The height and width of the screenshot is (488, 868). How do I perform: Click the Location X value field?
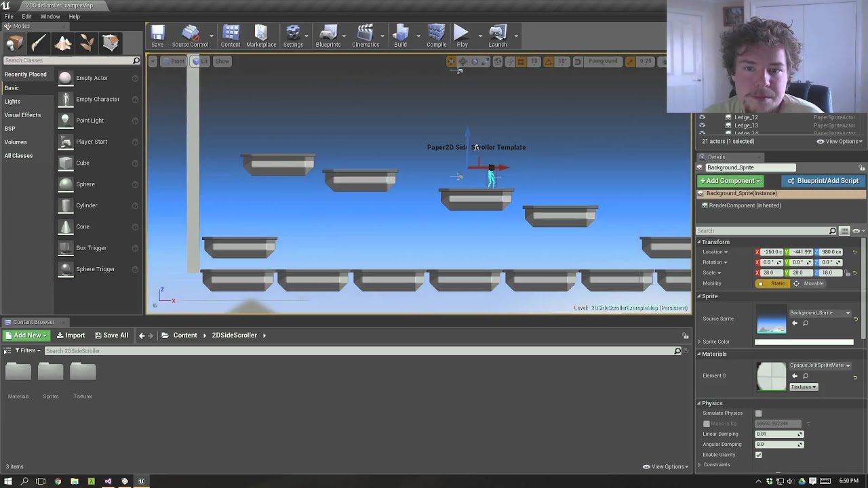772,252
